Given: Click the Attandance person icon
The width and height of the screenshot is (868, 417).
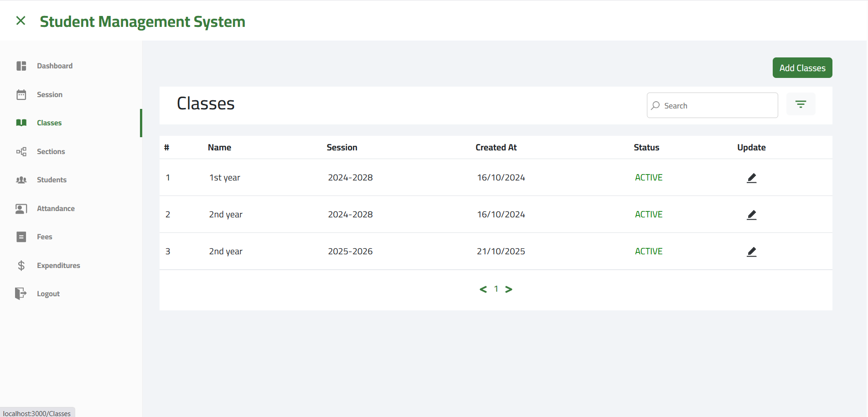Looking at the screenshot, I should [21, 209].
